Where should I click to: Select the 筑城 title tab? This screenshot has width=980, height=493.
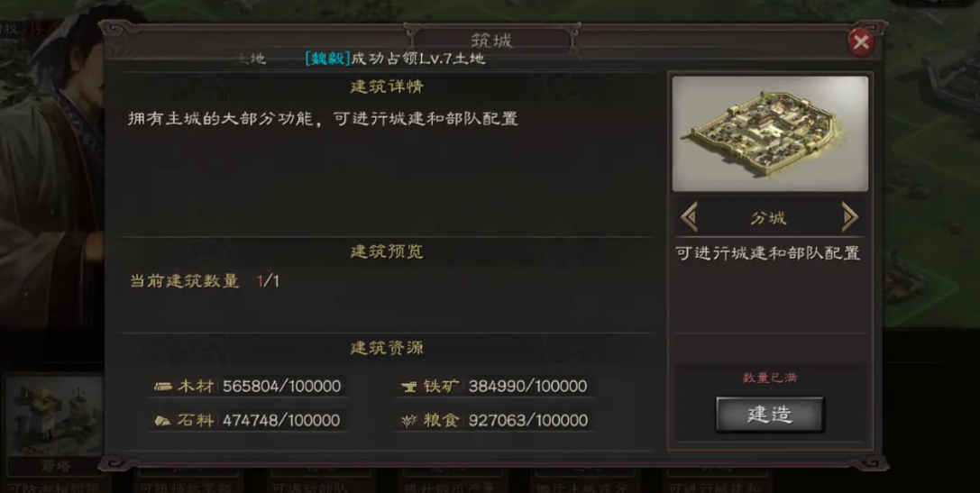(492, 41)
